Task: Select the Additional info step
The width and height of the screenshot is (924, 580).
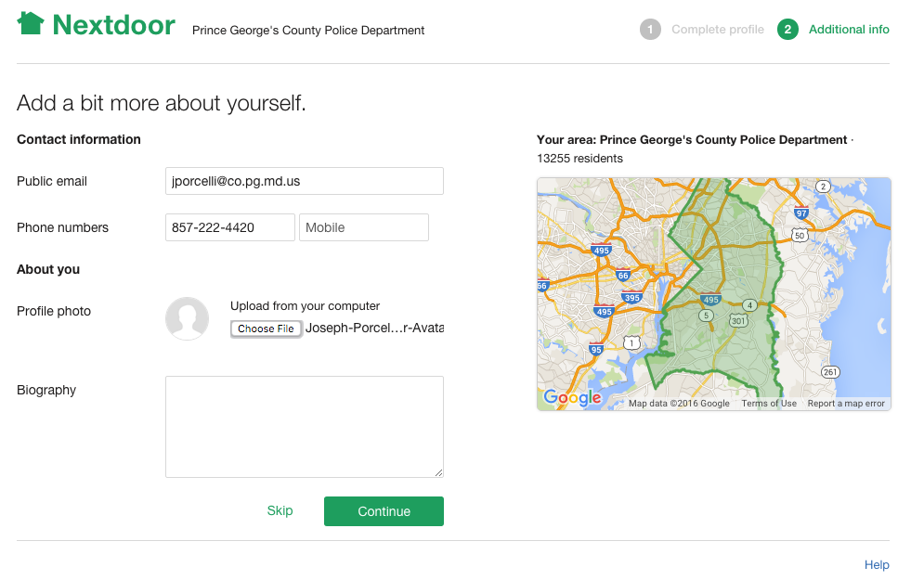Action: [x=848, y=29]
